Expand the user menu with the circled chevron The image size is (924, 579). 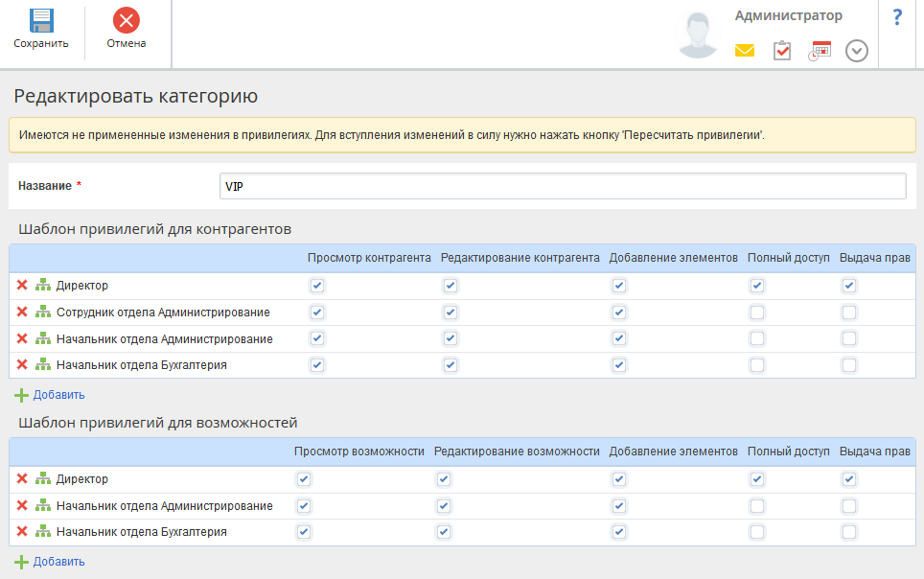[x=857, y=52]
